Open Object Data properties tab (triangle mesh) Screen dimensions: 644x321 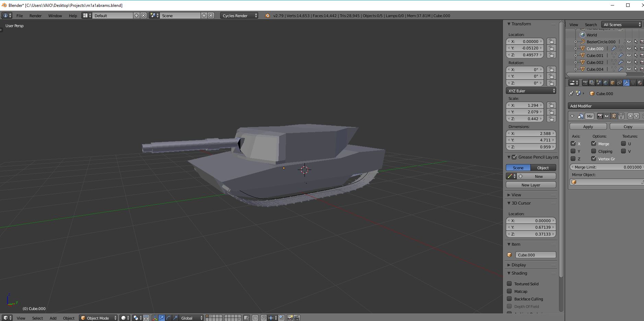pos(633,83)
